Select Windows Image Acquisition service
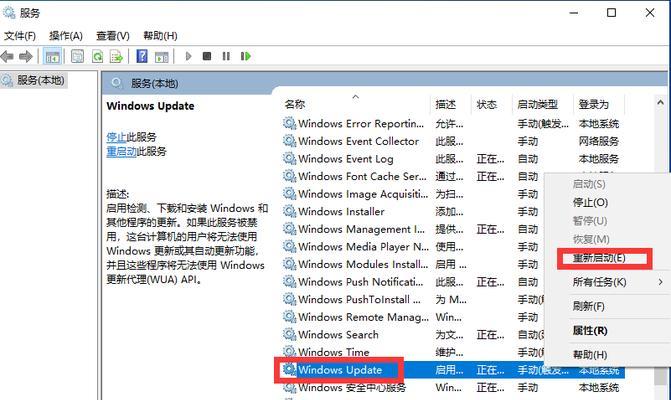This screenshot has width=671, height=400. click(x=413, y=194)
